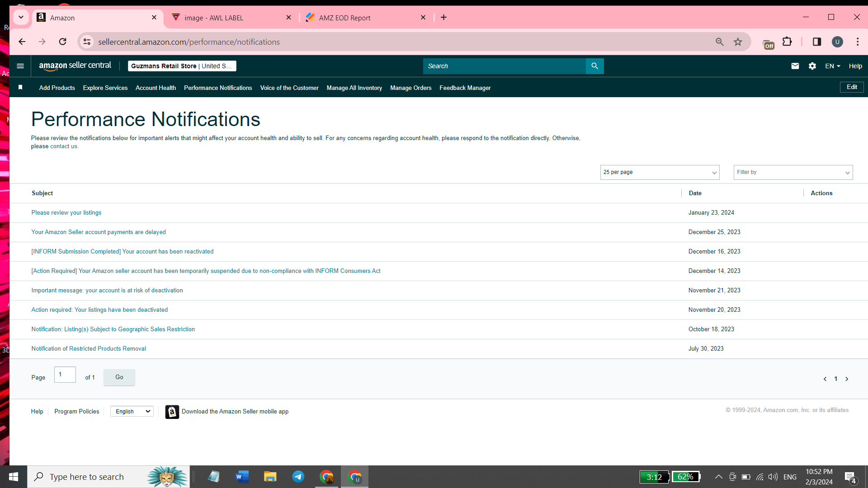868x488 pixels.
Task: Expand the 25 per page dropdown
Action: 660,172
